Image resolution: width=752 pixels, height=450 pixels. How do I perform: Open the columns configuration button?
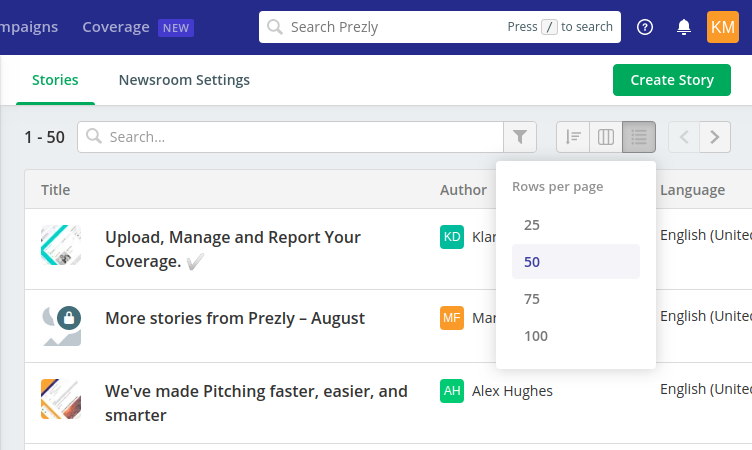click(x=606, y=137)
